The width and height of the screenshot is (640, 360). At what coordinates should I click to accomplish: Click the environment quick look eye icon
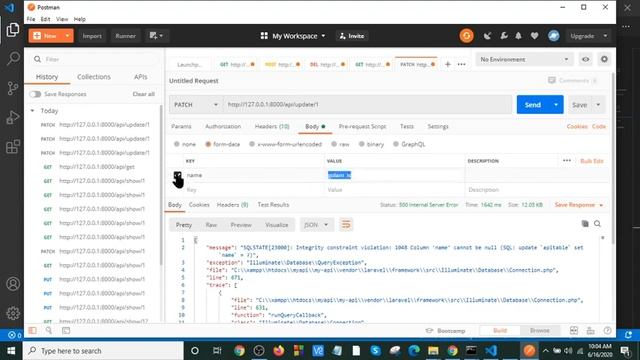(x=585, y=60)
